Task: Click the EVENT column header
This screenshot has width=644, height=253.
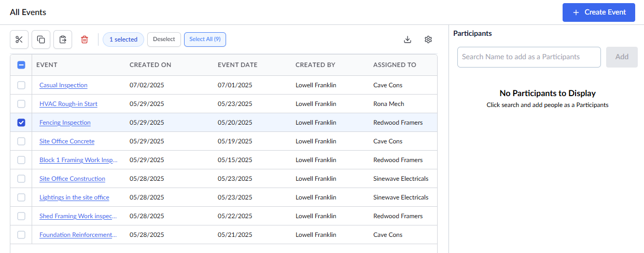Action: [47, 65]
